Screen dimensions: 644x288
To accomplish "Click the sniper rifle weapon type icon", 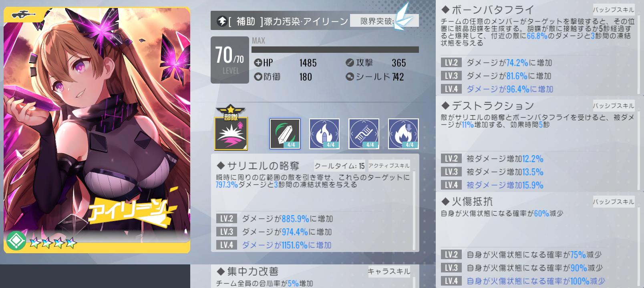I will [24, 14].
